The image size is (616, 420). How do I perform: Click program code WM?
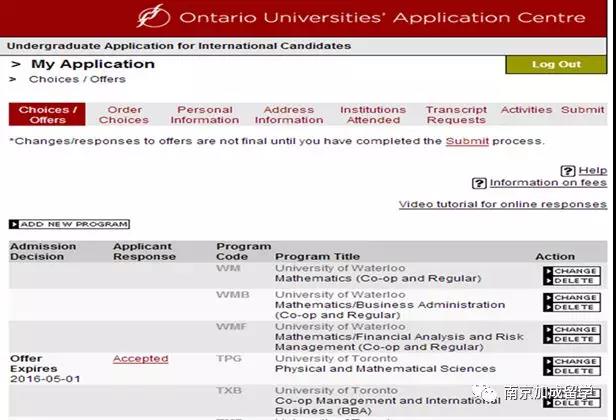(x=228, y=268)
